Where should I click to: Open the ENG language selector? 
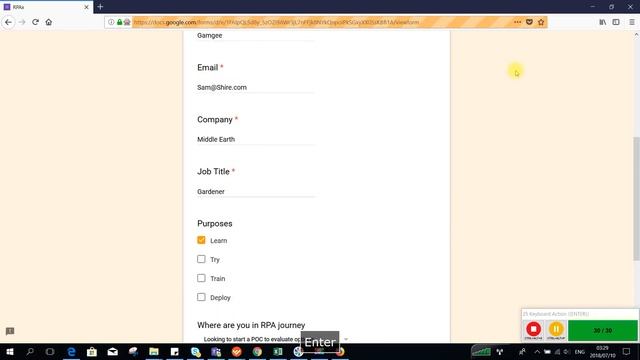pos(580,352)
